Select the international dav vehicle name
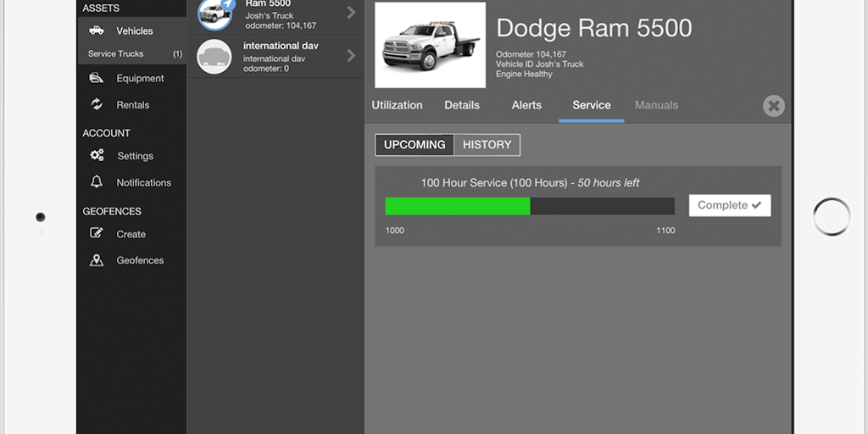This screenshot has width=868, height=434. pyautogui.click(x=281, y=46)
